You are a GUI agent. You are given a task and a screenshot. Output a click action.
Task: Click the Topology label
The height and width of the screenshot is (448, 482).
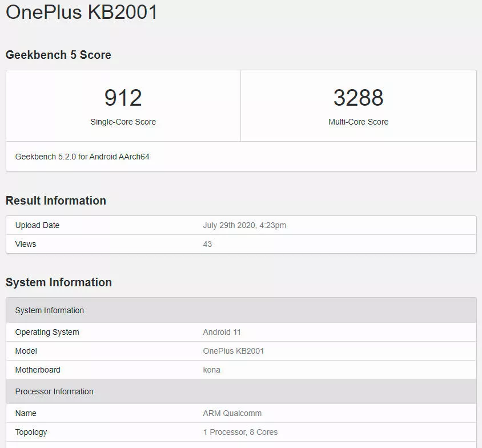(x=31, y=433)
